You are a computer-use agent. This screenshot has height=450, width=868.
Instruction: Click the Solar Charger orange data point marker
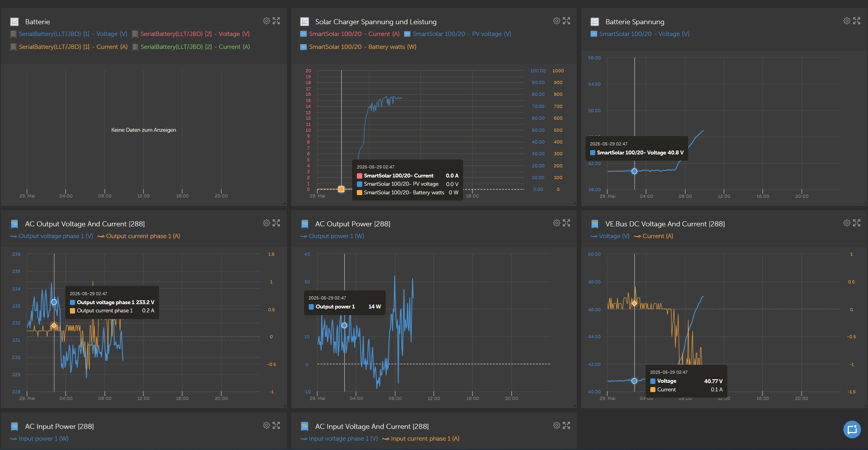[341, 189]
